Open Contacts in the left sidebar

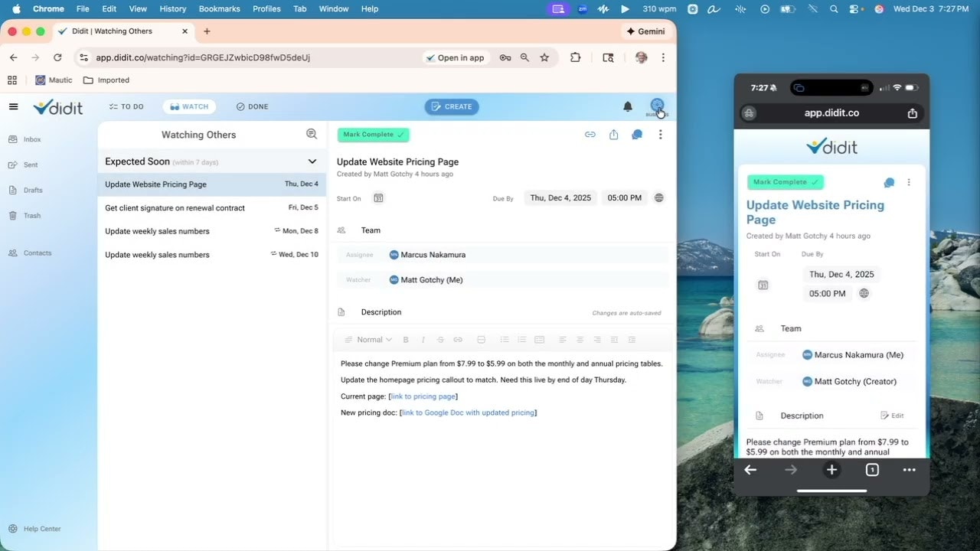tap(30, 253)
